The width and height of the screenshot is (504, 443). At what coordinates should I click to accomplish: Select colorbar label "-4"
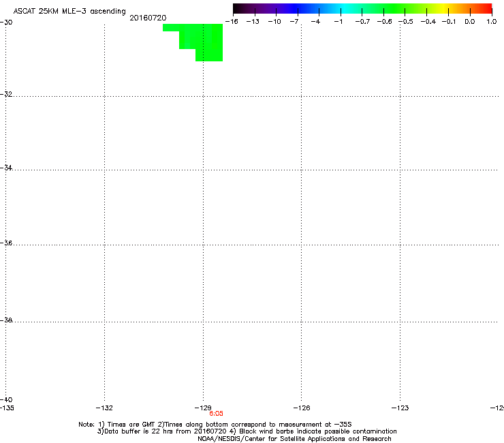(315, 22)
